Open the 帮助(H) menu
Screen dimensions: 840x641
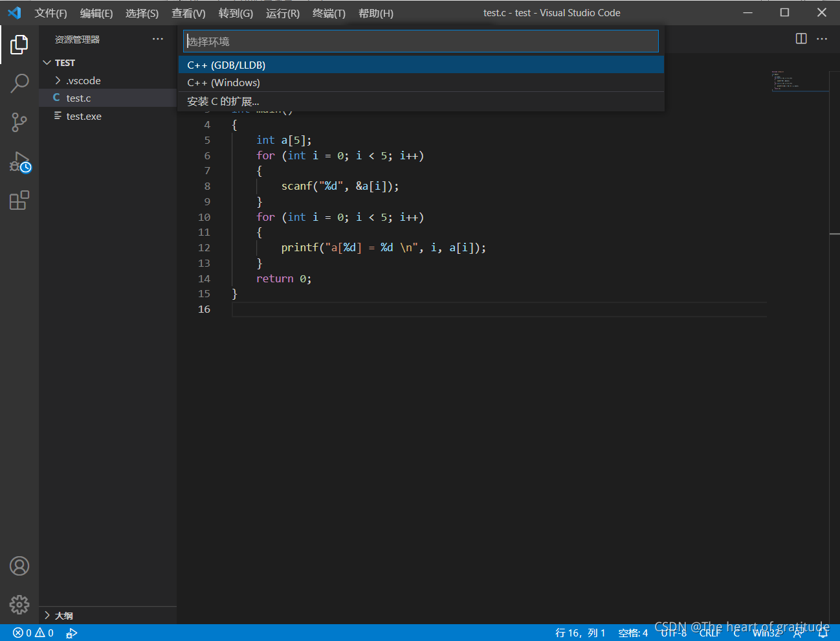pos(376,13)
